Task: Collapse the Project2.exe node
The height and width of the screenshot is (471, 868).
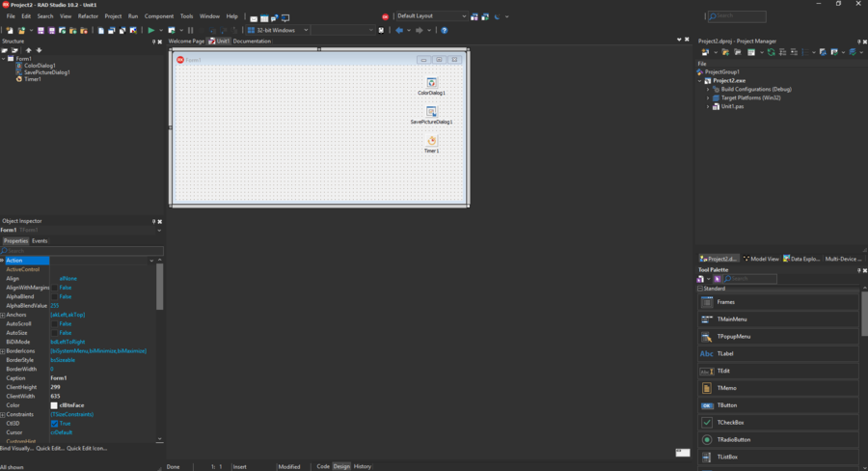Action: [x=700, y=81]
